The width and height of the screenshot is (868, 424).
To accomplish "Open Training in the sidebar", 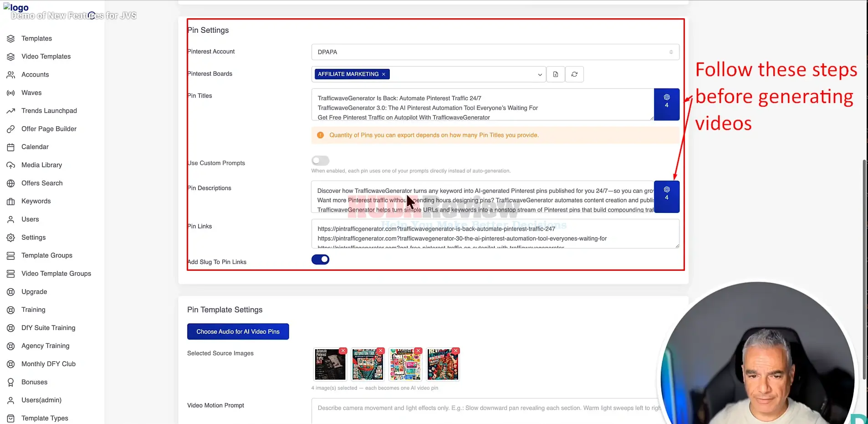I will [33, 310].
